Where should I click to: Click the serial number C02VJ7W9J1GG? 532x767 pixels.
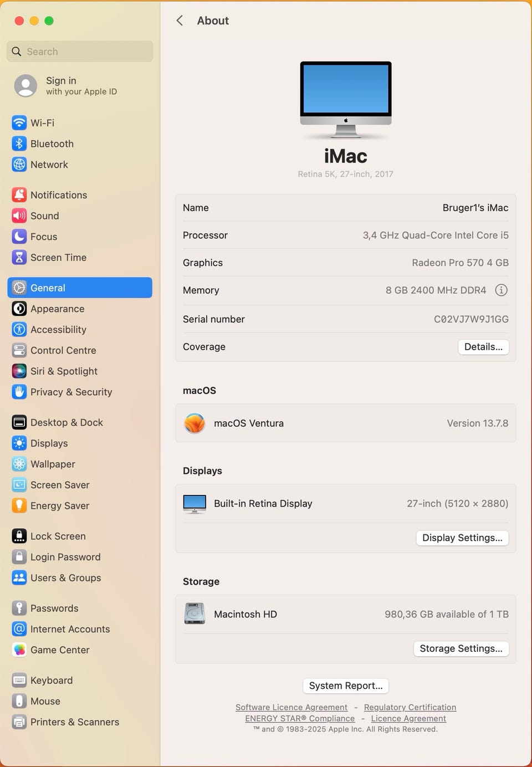(x=471, y=319)
